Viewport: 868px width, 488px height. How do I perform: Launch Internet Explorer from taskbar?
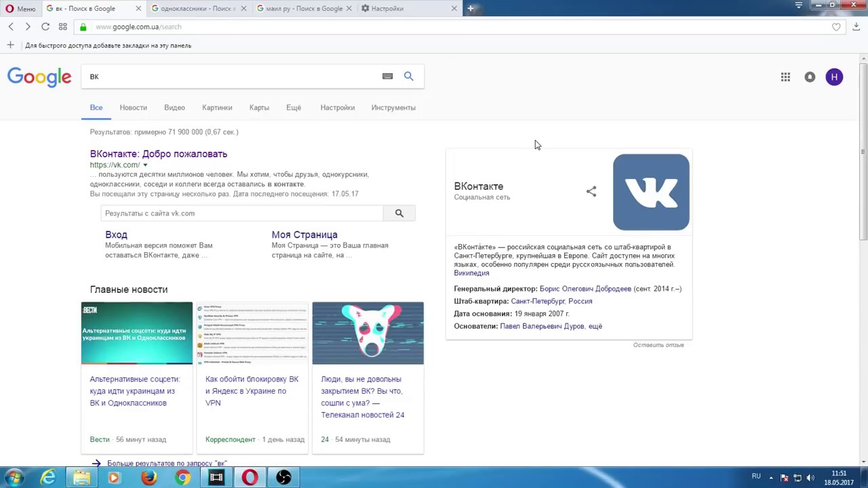48,478
